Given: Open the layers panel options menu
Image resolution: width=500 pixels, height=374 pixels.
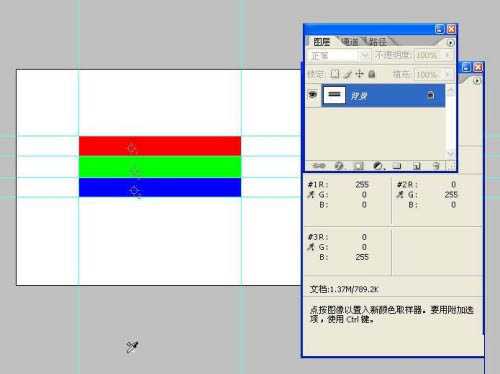Looking at the screenshot, I should pos(450,43).
